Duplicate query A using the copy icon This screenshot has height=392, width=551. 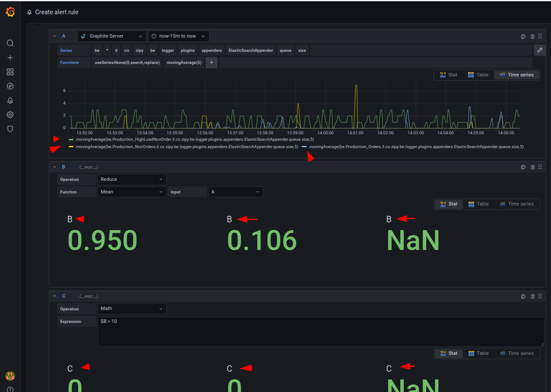click(523, 36)
